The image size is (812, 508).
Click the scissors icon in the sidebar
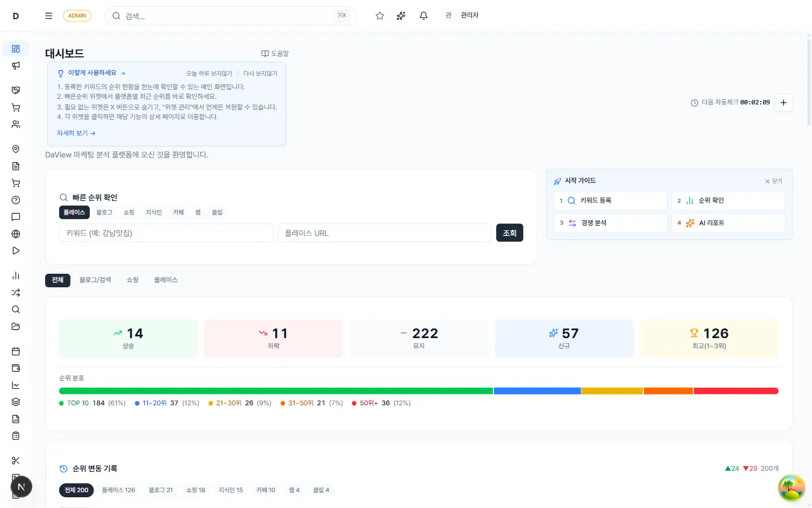click(16, 460)
